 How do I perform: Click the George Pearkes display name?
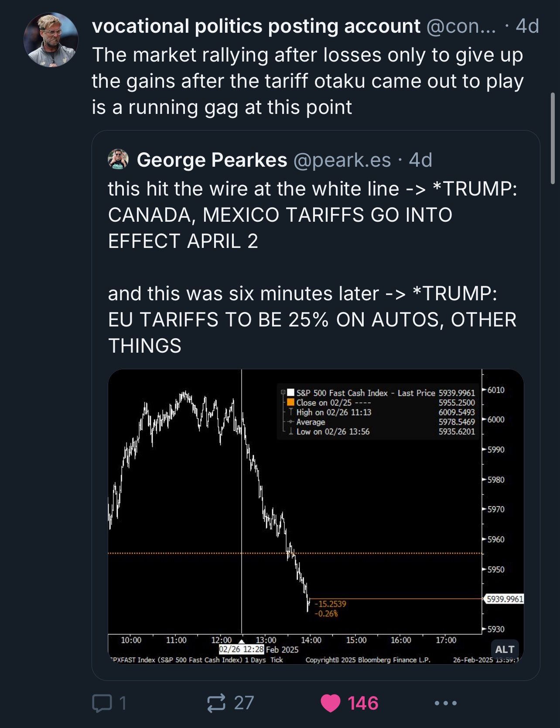[x=212, y=160]
